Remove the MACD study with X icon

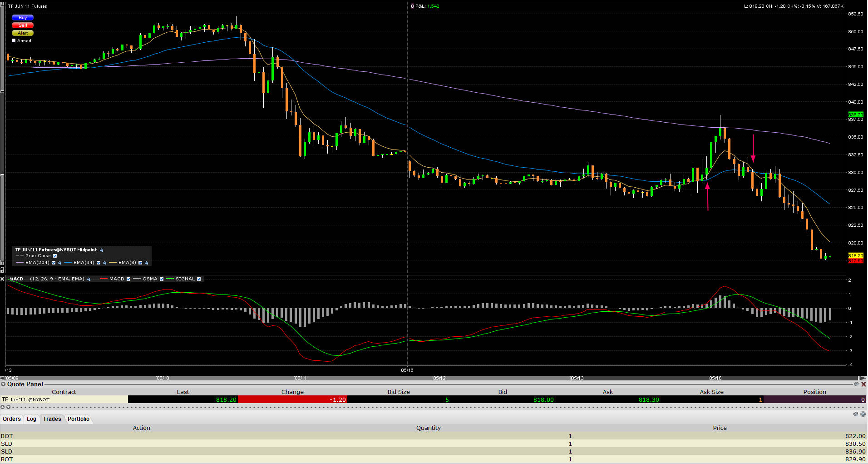click(3, 279)
